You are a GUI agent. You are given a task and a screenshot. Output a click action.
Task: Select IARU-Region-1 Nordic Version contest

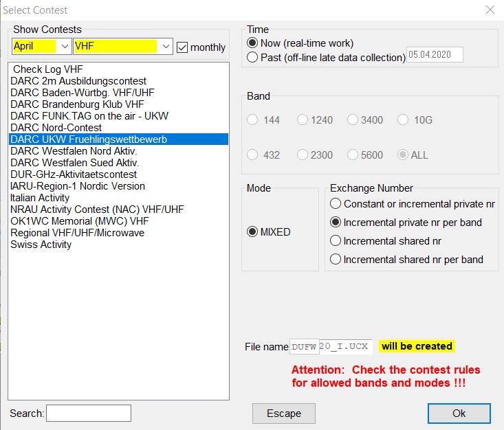coord(78,186)
